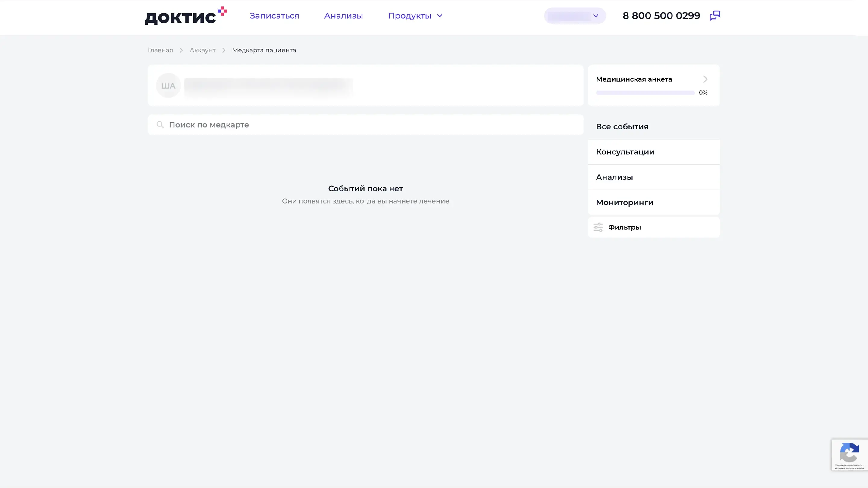This screenshot has height=488, width=868.
Task: Open the chat messages icon
Action: pos(714,15)
